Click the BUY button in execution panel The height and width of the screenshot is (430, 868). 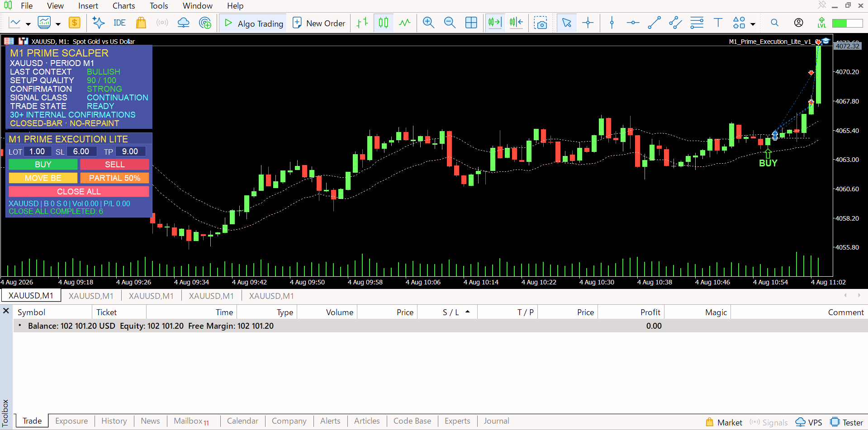point(43,165)
